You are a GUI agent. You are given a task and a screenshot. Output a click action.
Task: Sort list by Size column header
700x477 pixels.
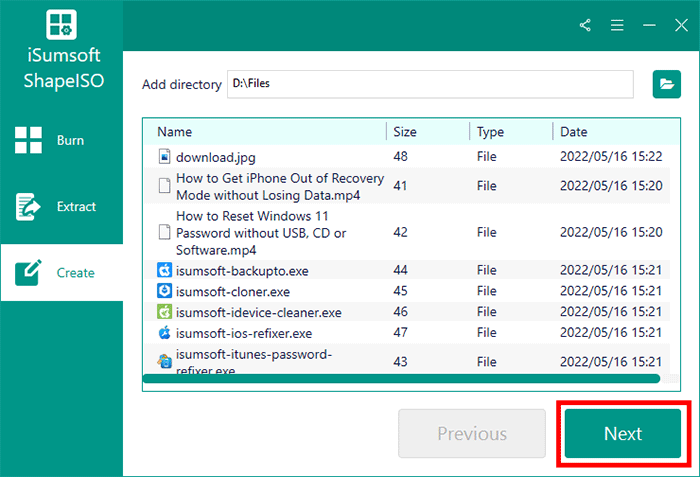(405, 132)
